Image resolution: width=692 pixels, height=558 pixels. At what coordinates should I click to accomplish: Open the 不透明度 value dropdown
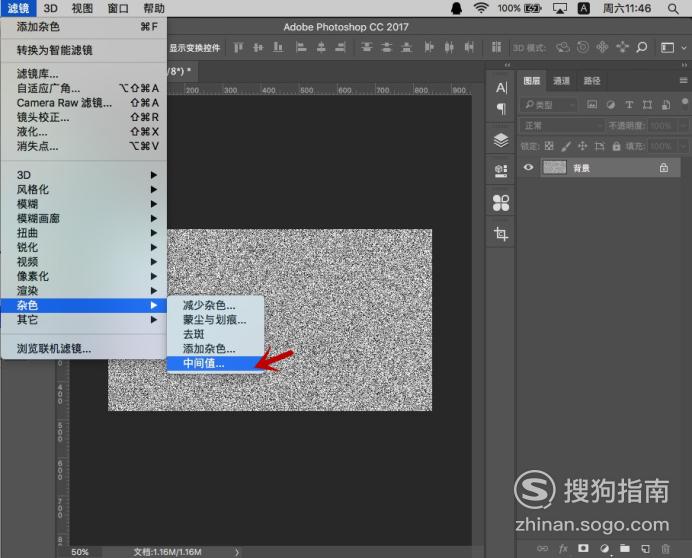click(684, 126)
